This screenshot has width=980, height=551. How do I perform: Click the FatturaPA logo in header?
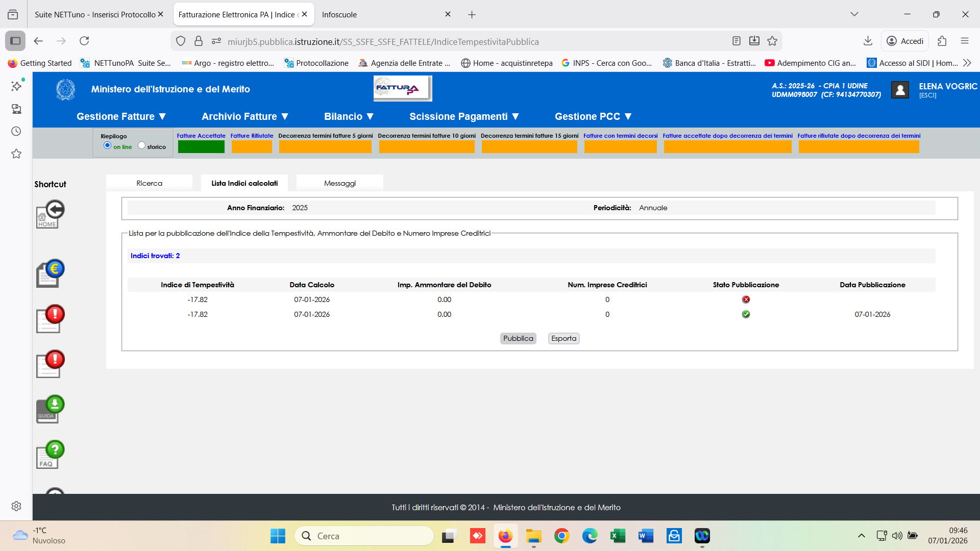point(402,89)
